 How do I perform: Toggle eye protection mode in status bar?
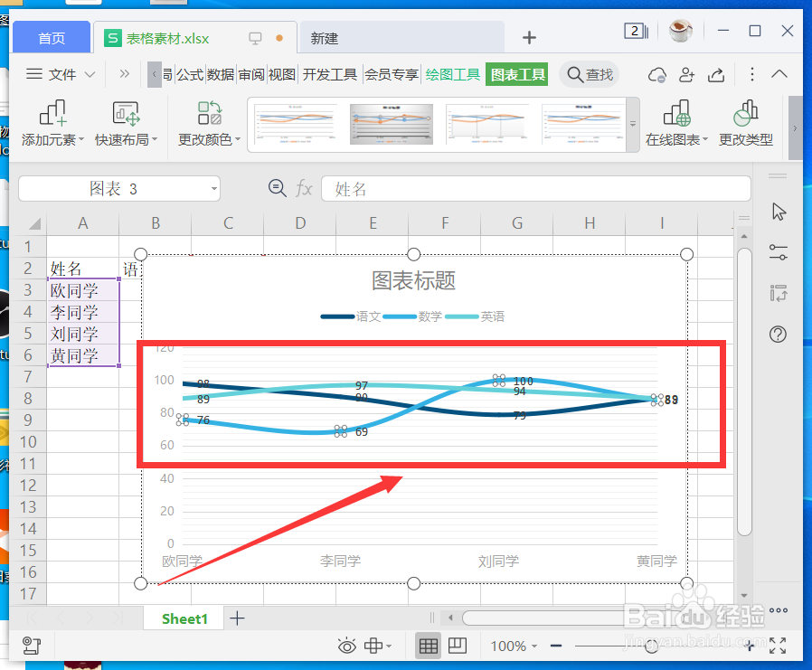tap(347, 646)
